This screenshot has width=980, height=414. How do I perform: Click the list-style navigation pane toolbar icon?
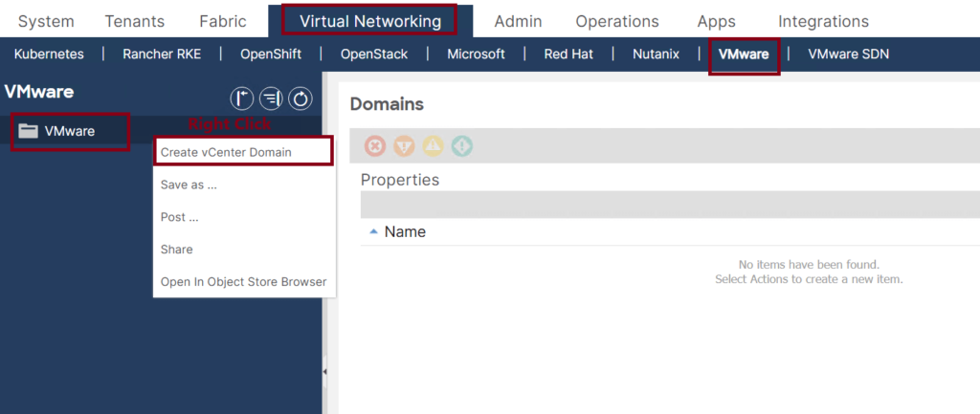(x=271, y=98)
